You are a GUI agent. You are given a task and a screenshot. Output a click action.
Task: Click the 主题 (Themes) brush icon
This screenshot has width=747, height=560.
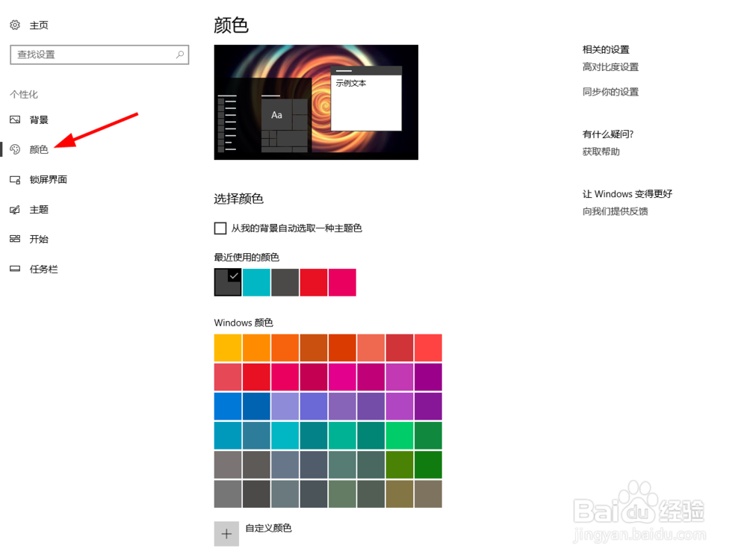[16, 209]
